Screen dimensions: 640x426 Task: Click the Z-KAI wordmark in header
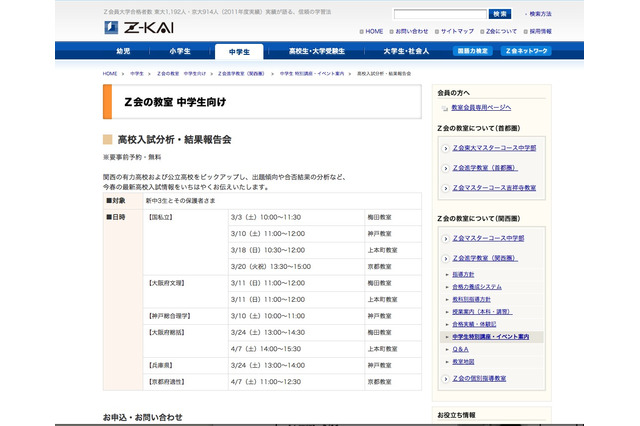(x=149, y=28)
